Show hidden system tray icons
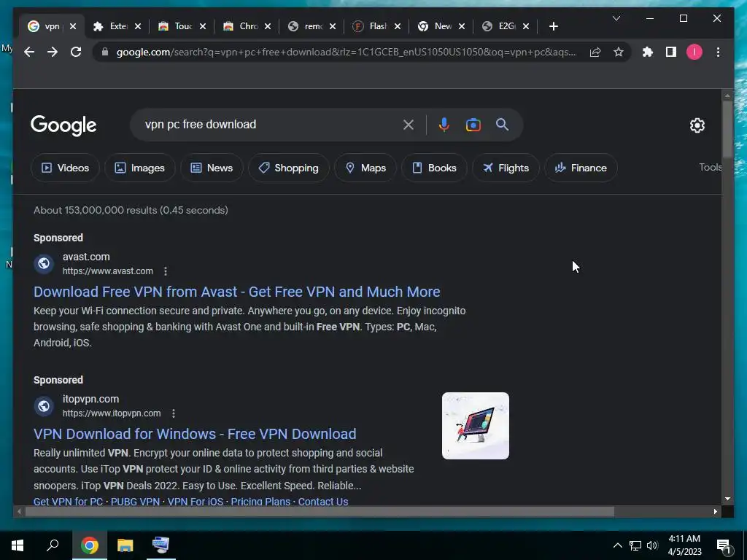 click(x=617, y=545)
